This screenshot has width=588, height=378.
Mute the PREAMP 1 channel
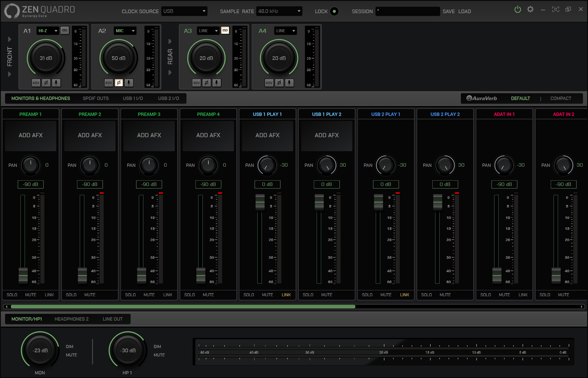pyautogui.click(x=31, y=295)
